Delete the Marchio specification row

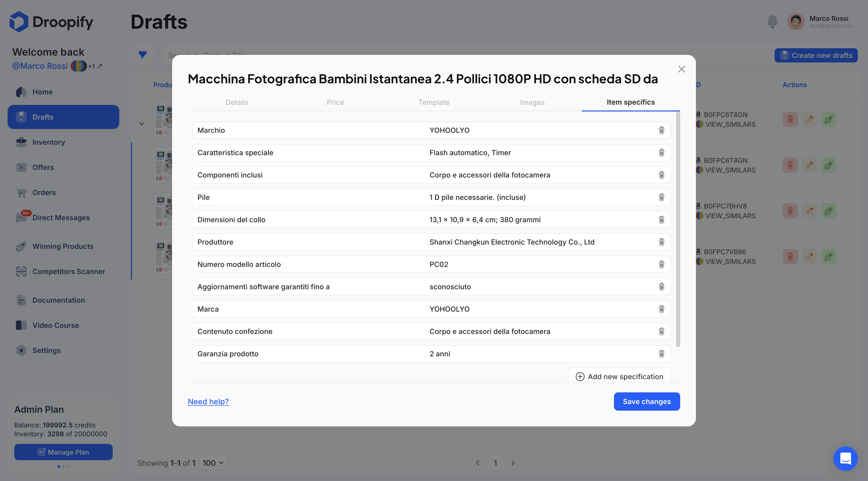point(661,130)
